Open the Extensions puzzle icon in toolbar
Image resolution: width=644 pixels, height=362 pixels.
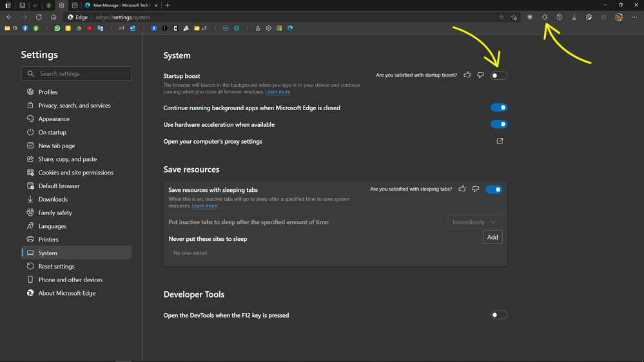pos(545,17)
